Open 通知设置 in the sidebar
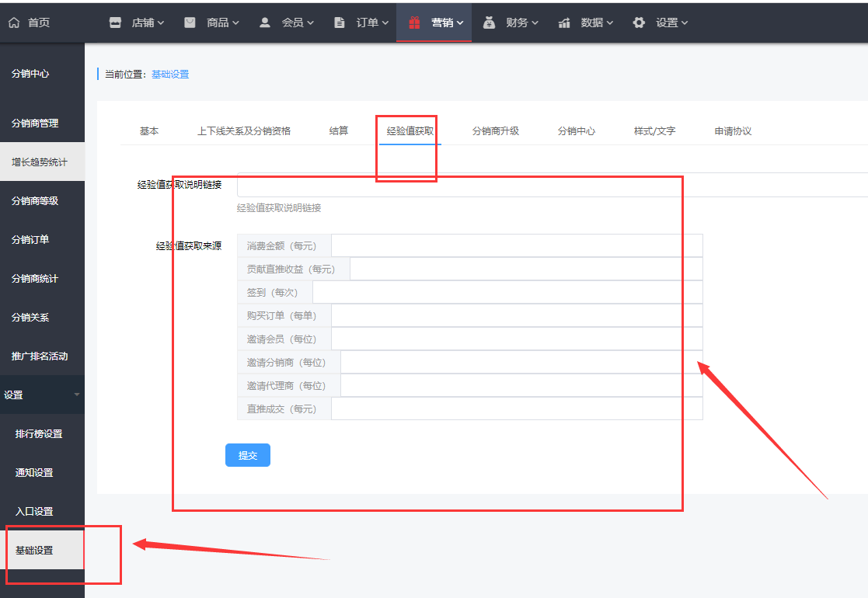Viewport: 868px width, 598px height. (34, 473)
